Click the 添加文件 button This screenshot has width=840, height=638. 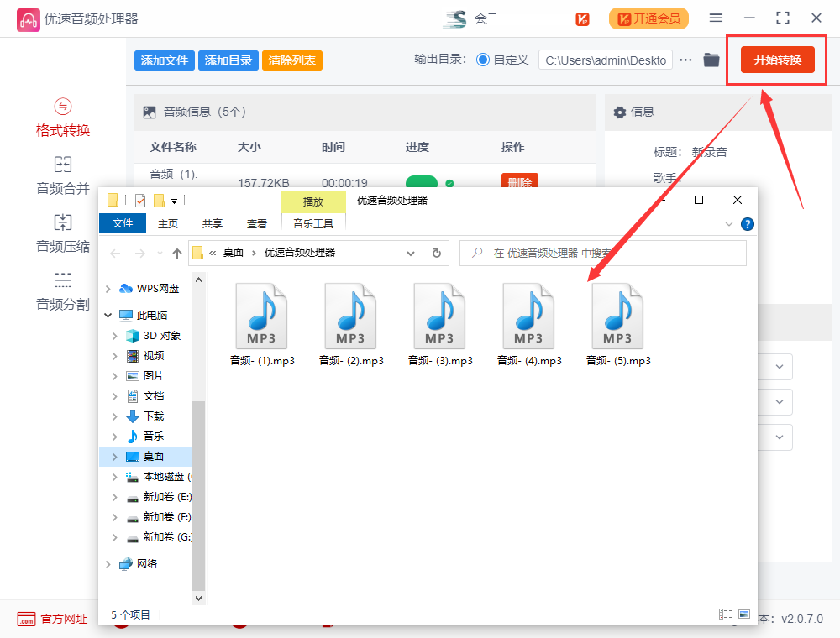click(x=165, y=60)
